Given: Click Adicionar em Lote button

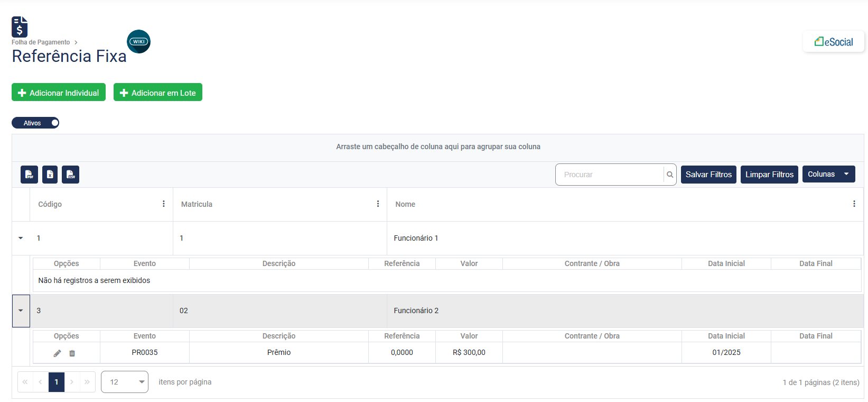Looking at the screenshot, I should point(158,93).
